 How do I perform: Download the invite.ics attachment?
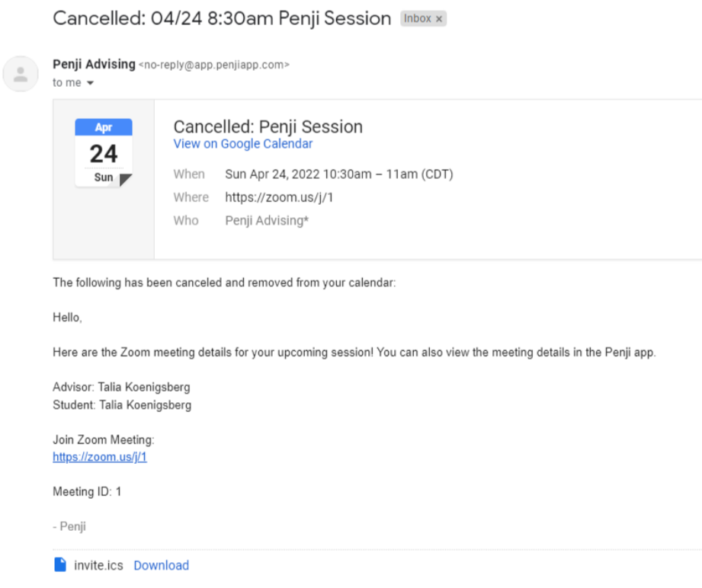(x=161, y=565)
